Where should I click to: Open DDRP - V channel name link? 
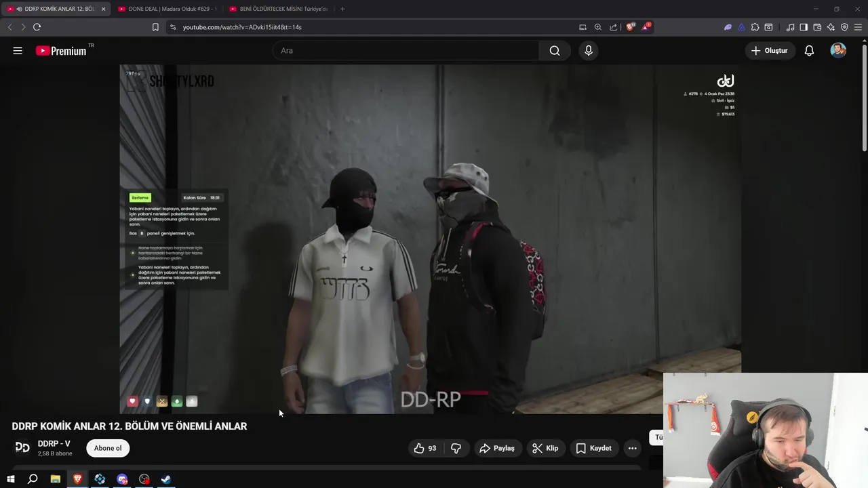coord(54,444)
